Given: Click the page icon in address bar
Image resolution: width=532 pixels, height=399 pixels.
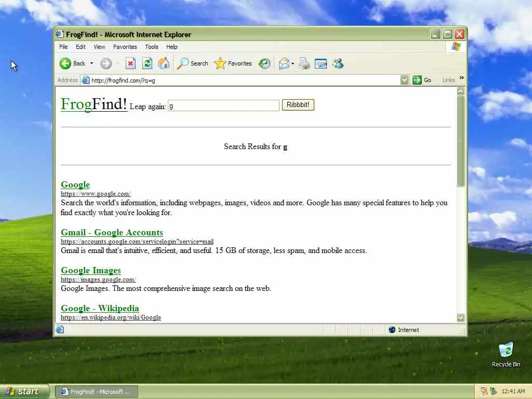Looking at the screenshot, I should point(86,80).
